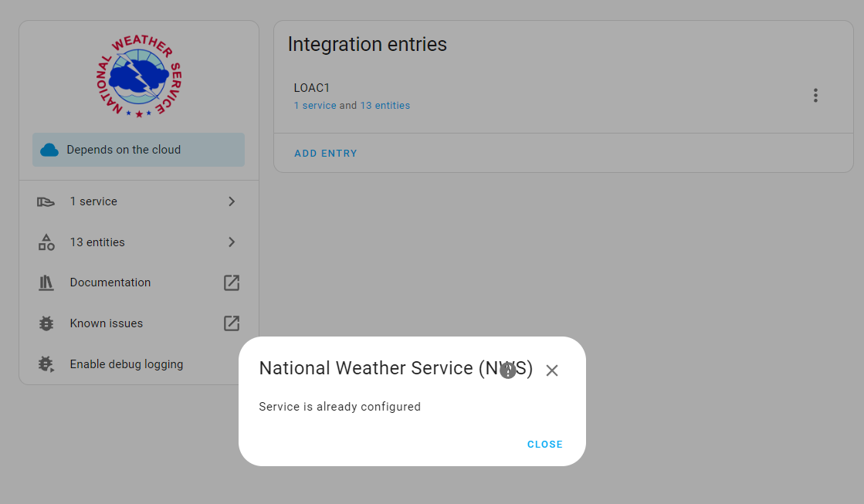Click the bug icon next to Known issues
The width and height of the screenshot is (864, 504).
click(x=46, y=323)
